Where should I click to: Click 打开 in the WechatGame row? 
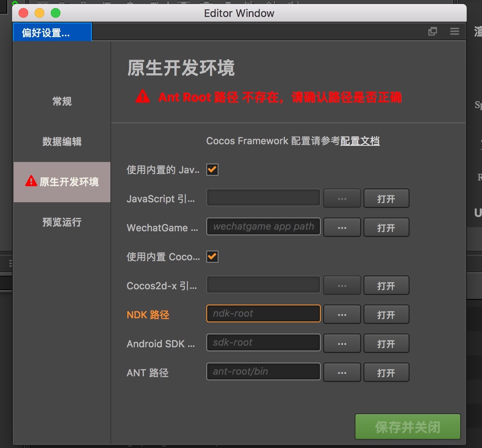[386, 227]
